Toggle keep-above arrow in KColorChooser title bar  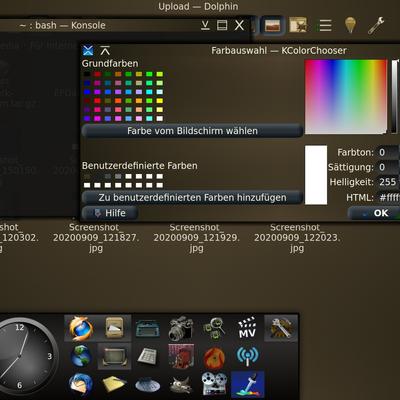point(105,51)
